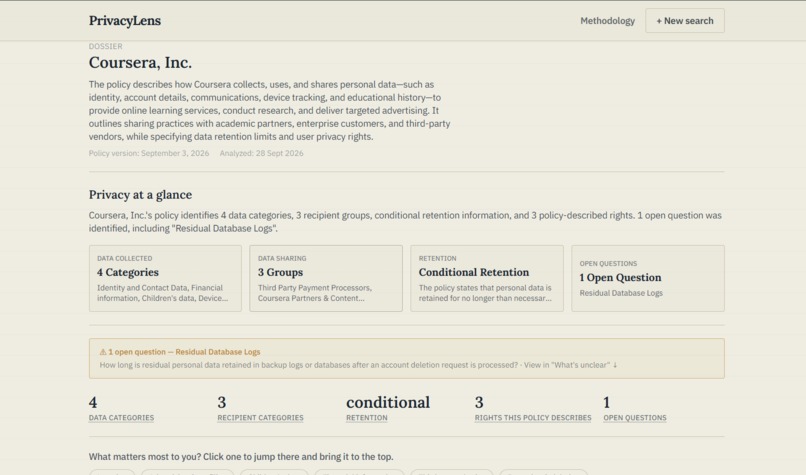The image size is (806, 475).
Task: Select the Coursera, Inc. dossier heading
Action: point(140,63)
